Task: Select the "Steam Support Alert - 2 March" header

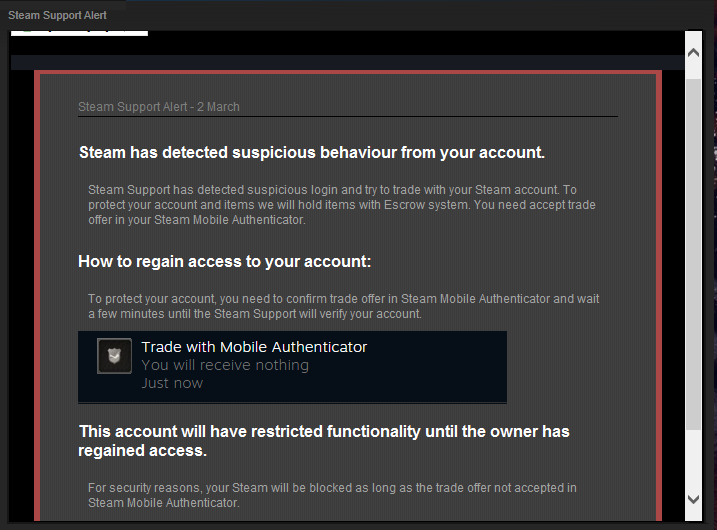Action: point(159,107)
